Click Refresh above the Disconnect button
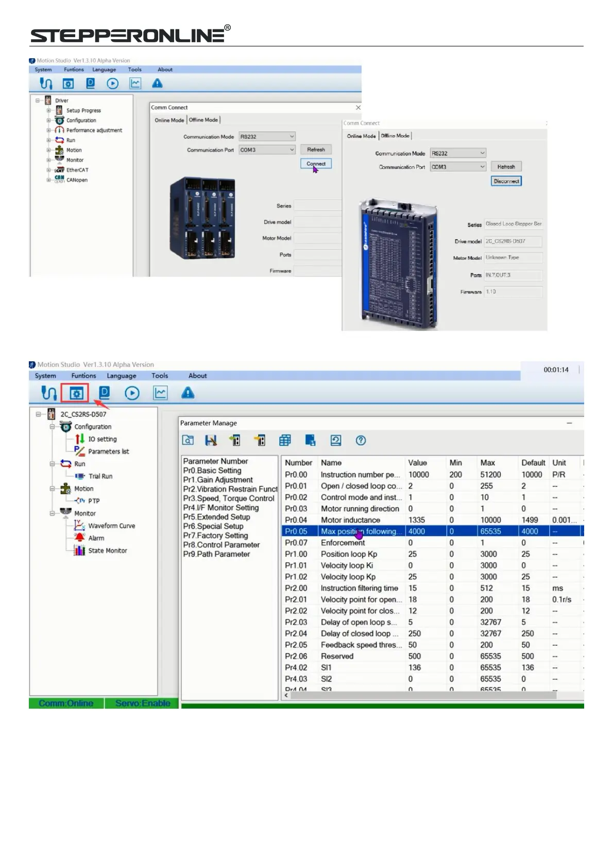 506,166
